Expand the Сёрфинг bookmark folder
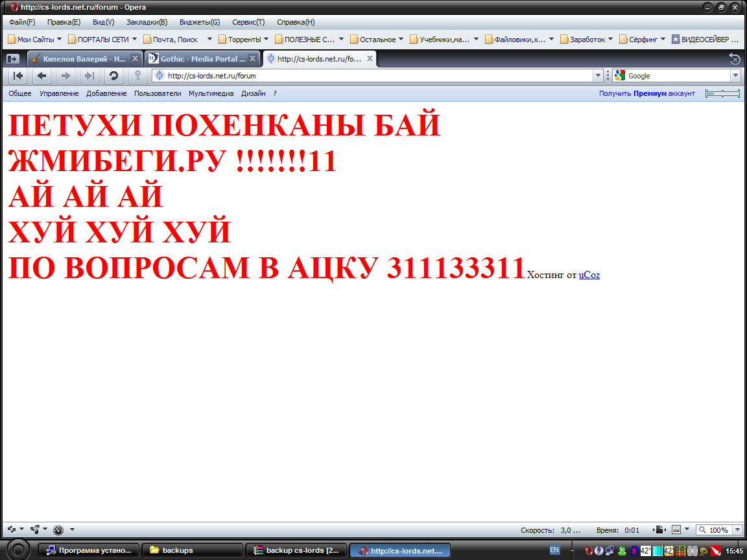747x560 pixels. [642, 40]
